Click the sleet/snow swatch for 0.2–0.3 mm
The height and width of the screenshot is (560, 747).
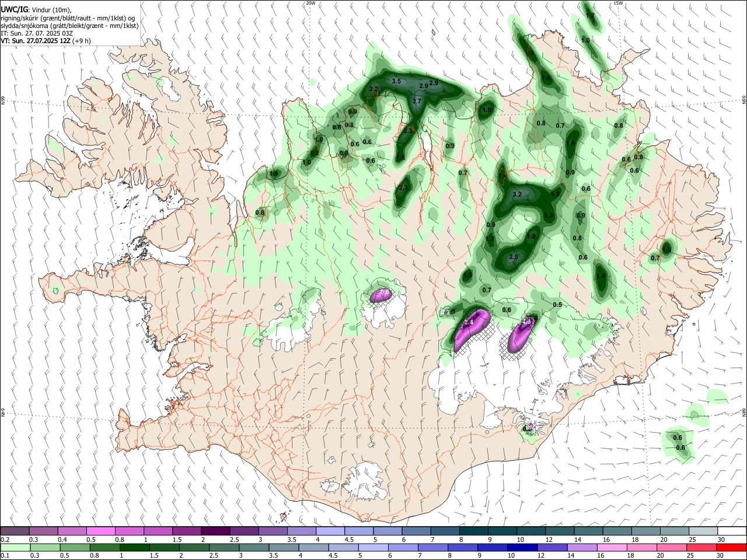tap(15, 531)
